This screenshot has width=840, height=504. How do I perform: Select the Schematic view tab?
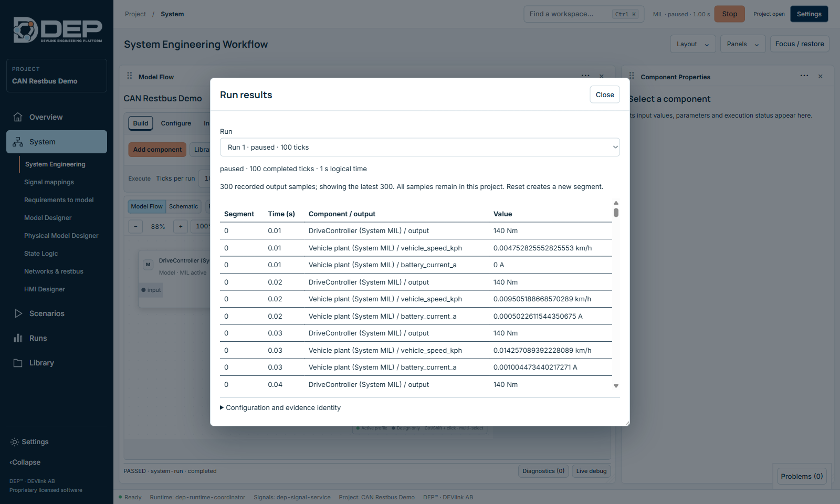(184, 206)
